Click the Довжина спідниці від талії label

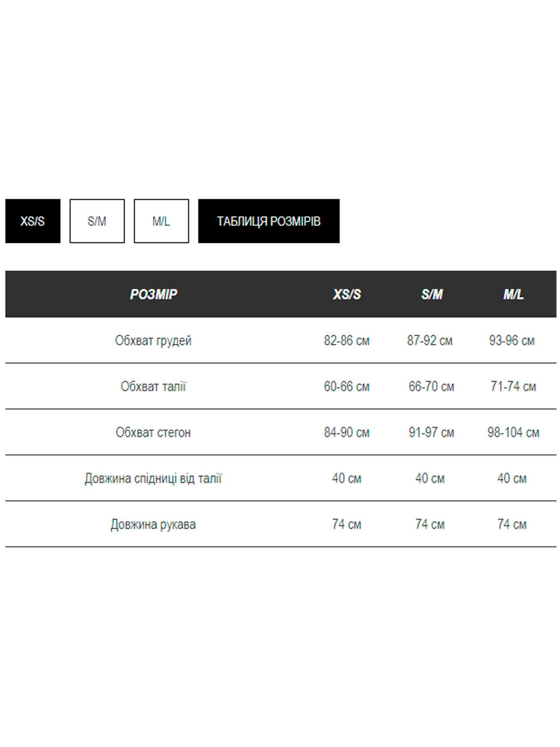[153, 478]
